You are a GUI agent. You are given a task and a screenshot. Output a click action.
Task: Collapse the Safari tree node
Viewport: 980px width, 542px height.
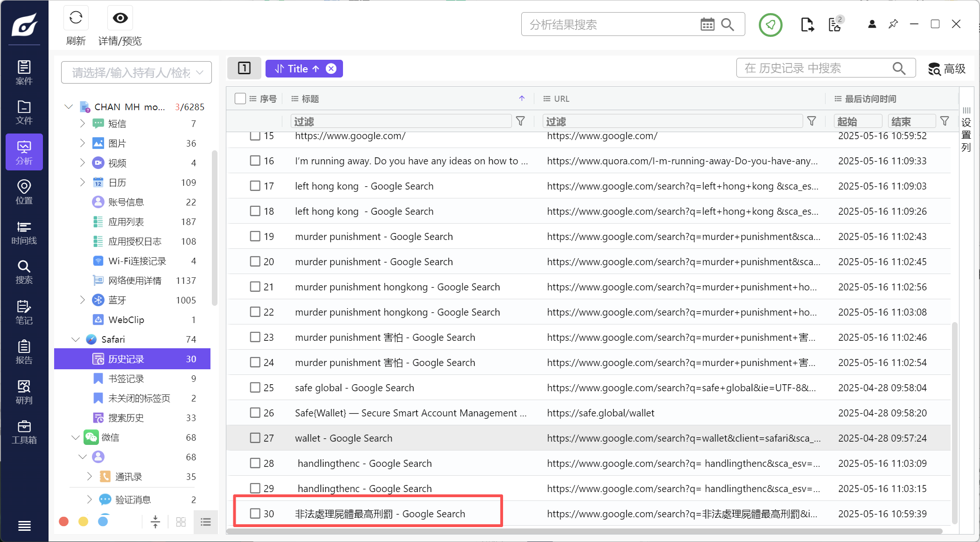pyautogui.click(x=76, y=339)
